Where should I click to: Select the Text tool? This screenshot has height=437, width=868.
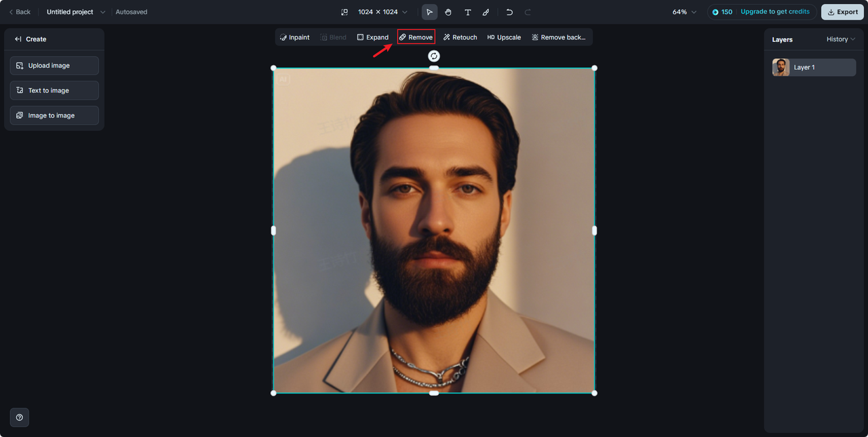point(467,12)
